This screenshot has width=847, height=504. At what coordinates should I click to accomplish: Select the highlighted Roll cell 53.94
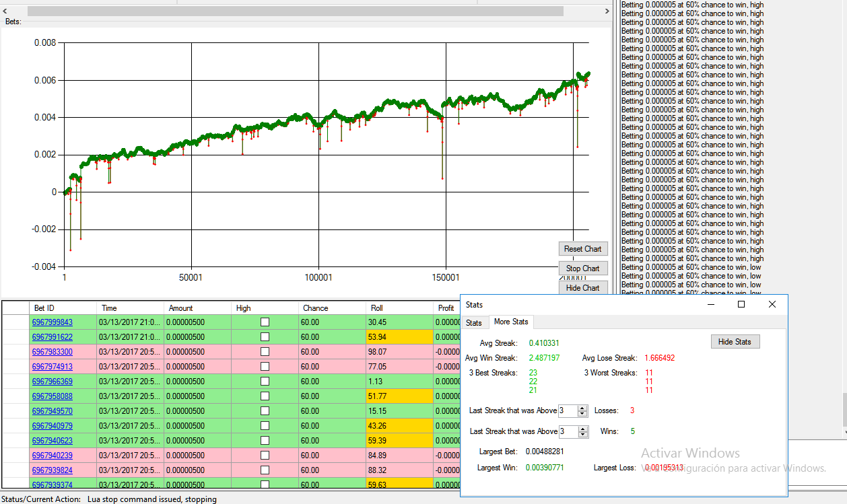(399, 337)
